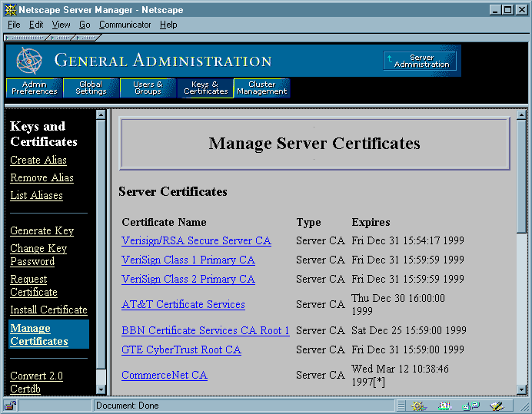The width and height of the screenshot is (532, 414).
Task: Go to Server Administration button
Action: [420, 61]
